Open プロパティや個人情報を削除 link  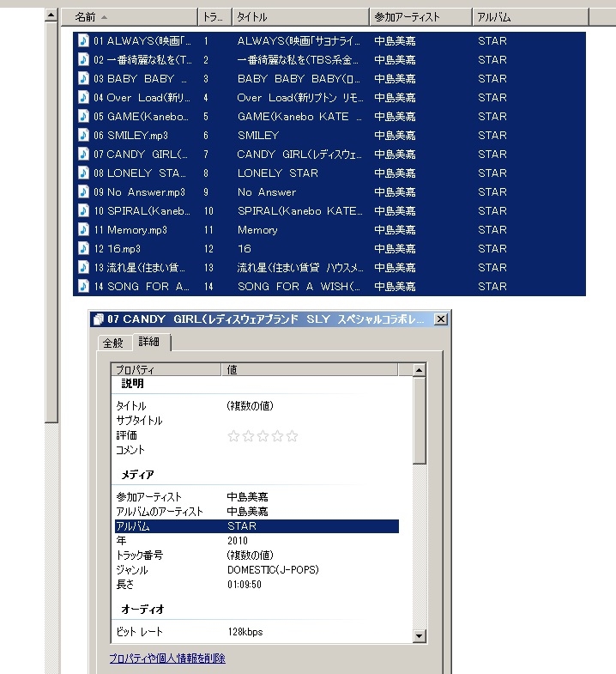(167, 658)
